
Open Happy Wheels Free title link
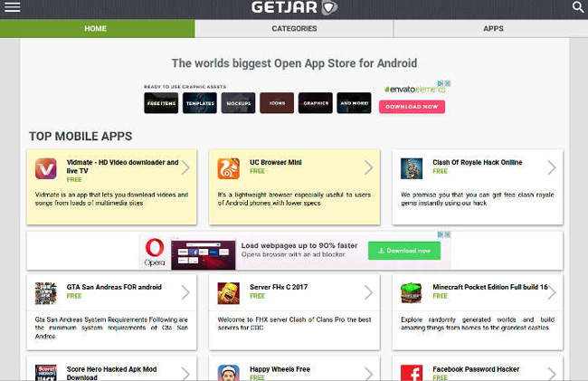point(280,369)
